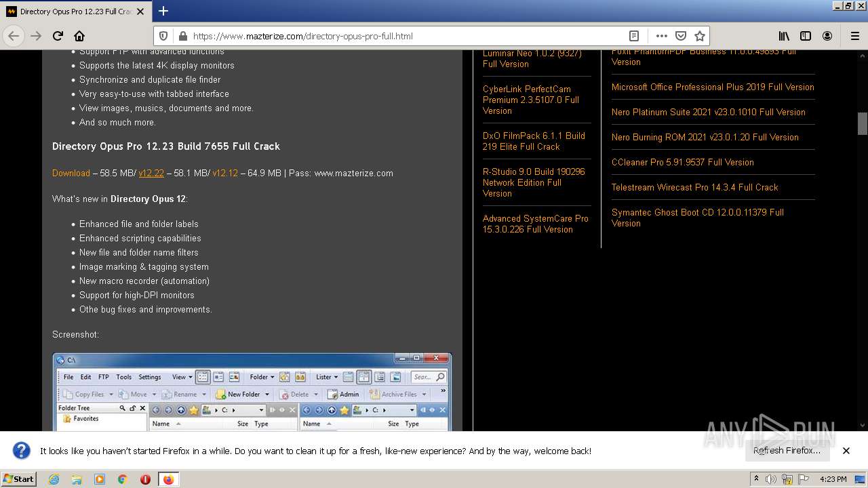Open the v12.22 download link
868x488 pixels.
[x=151, y=173]
